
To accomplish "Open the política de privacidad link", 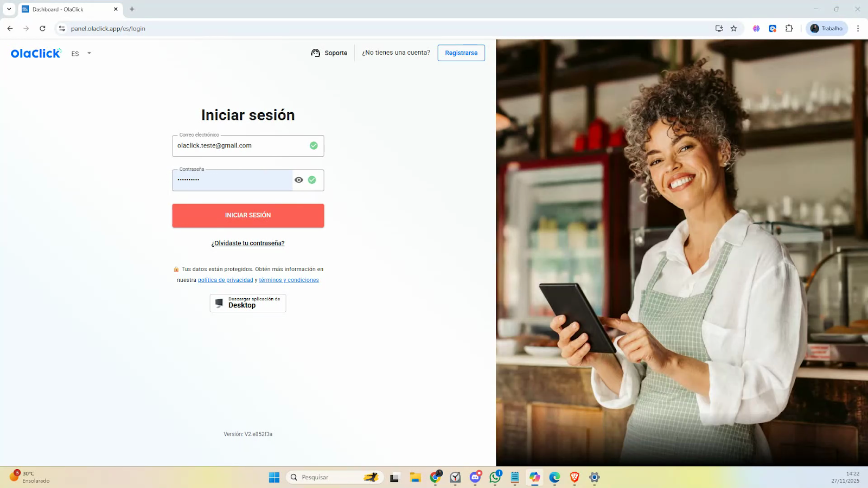I will (225, 280).
